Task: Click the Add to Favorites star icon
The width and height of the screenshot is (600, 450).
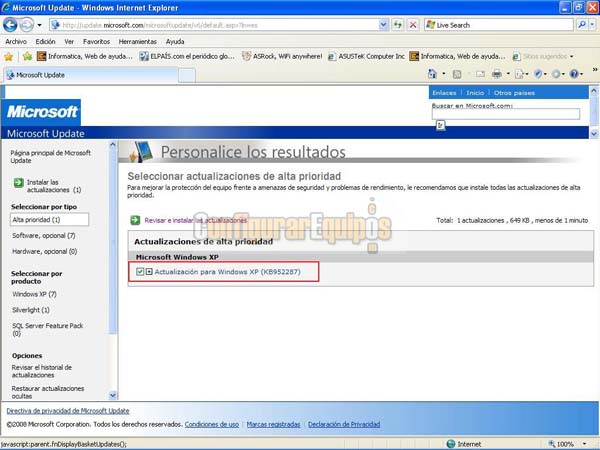Action: pyautogui.click(x=27, y=57)
